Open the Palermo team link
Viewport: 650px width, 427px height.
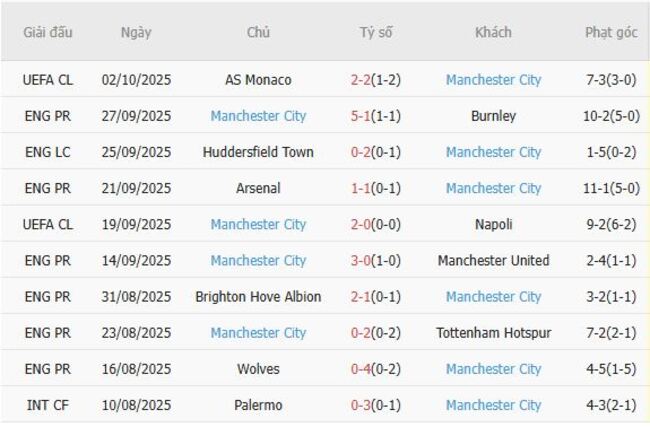258,405
